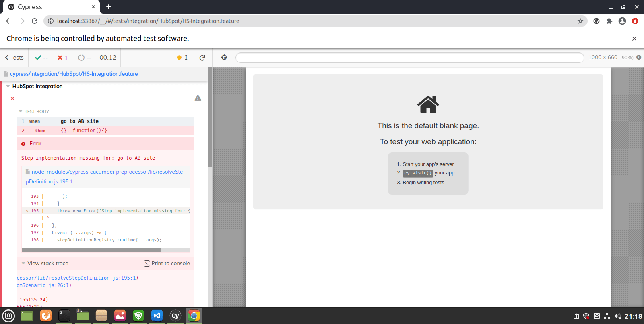
Task: Open the 21:18 clock calendar
Action: point(633,316)
